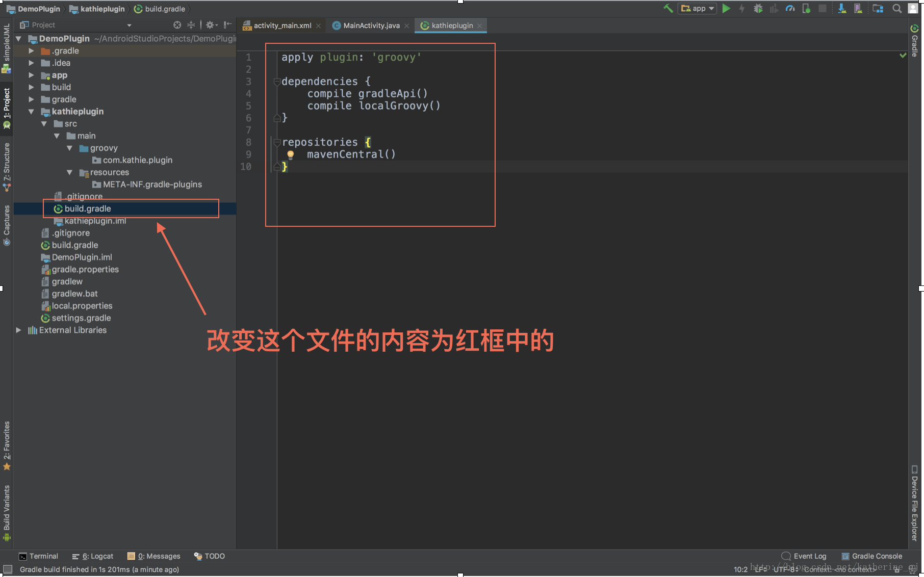This screenshot has height=577, width=924.
Task: Click the kathieplugin breadcrumb
Action: (97, 9)
